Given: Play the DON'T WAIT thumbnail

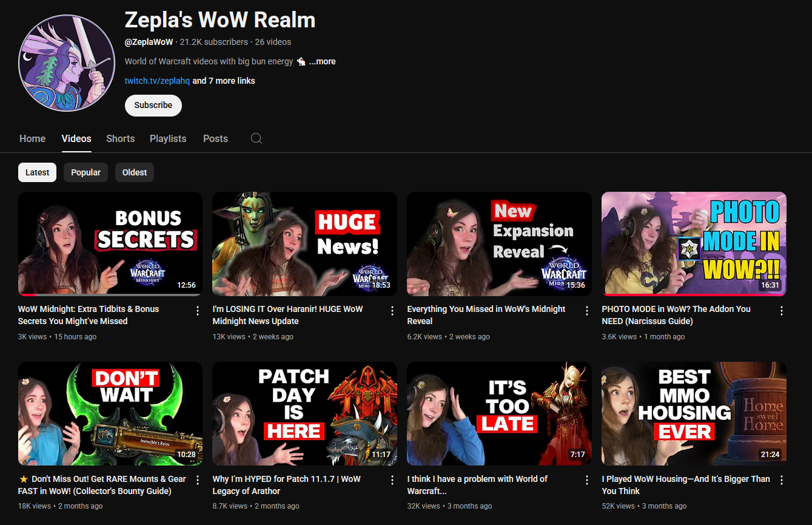Looking at the screenshot, I should tap(110, 414).
